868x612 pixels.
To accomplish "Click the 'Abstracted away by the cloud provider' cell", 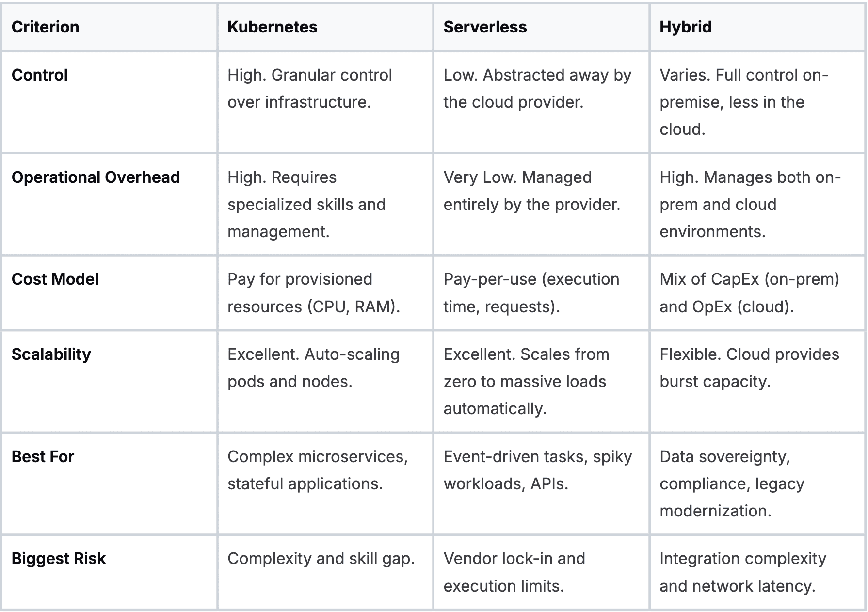I will click(x=537, y=89).
